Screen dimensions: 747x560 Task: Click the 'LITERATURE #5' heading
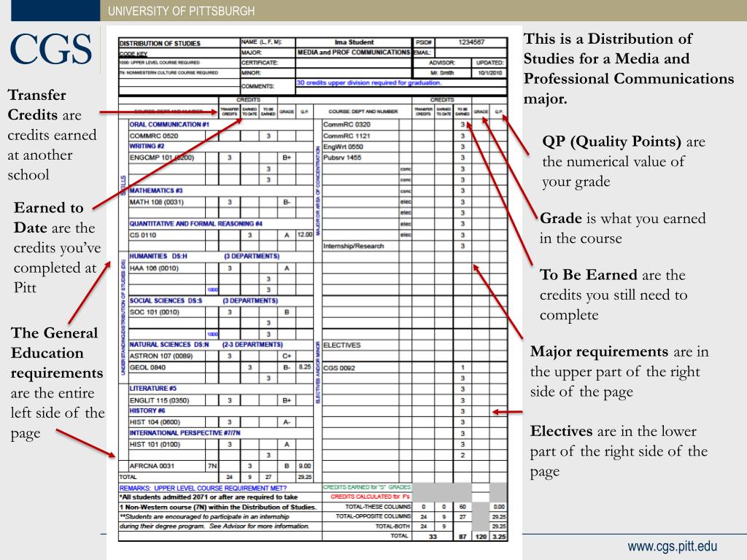point(152,389)
